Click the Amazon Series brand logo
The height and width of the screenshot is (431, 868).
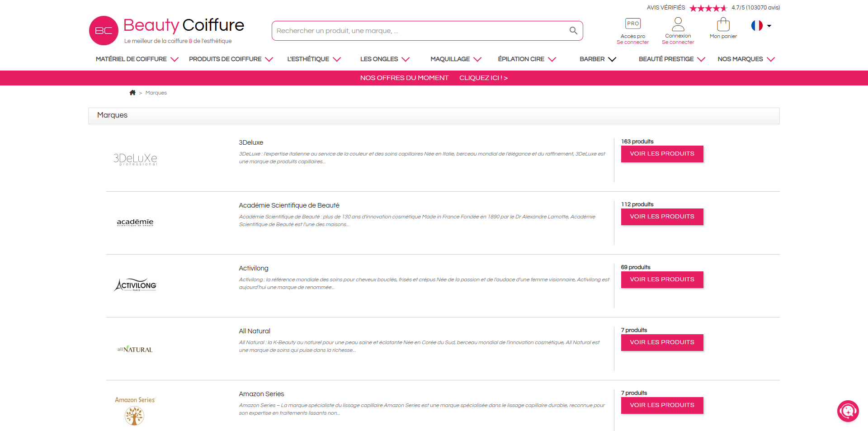pyautogui.click(x=135, y=411)
